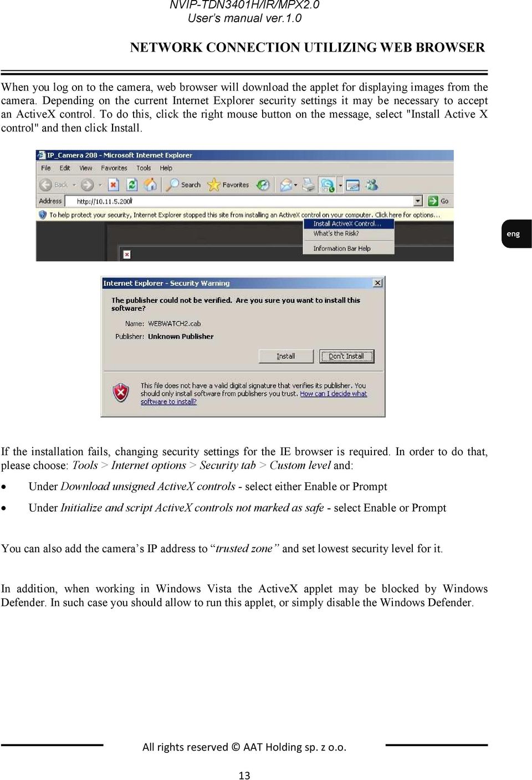Expand the Back history dropdown arrow
532x780 pixels.
click(x=74, y=185)
